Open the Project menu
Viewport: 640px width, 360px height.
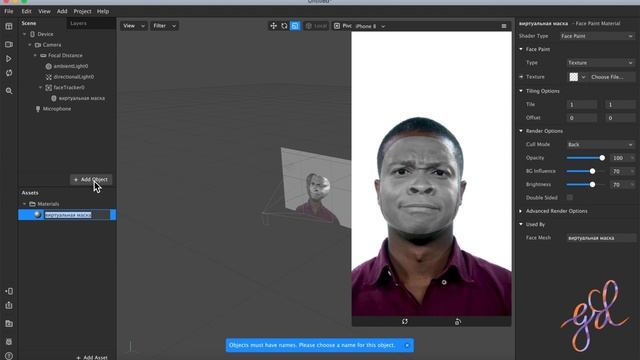click(x=82, y=11)
